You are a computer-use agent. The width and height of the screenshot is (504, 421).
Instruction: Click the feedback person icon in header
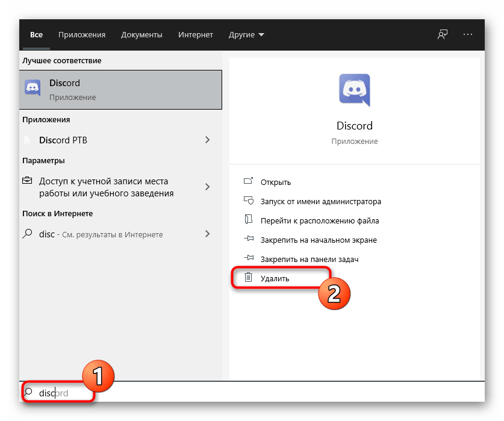coord(443,35)
